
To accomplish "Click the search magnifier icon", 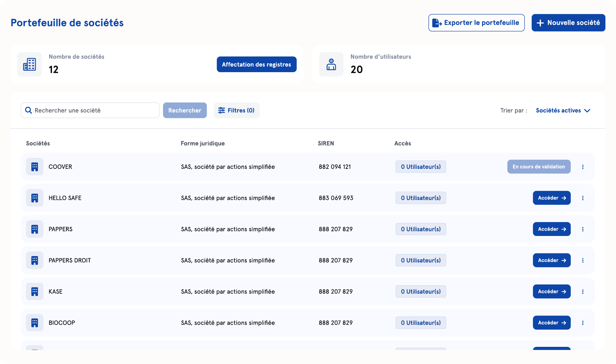I will coord(28,110).
